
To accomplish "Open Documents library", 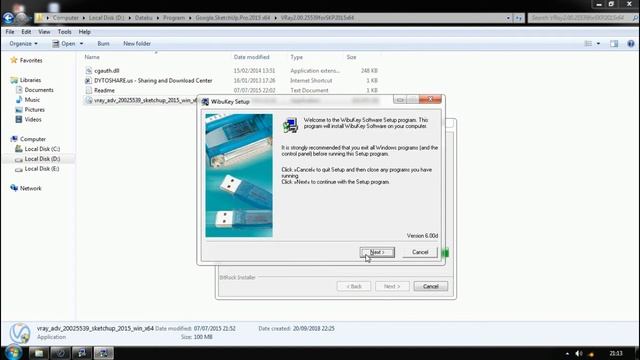I will point(39,90).
